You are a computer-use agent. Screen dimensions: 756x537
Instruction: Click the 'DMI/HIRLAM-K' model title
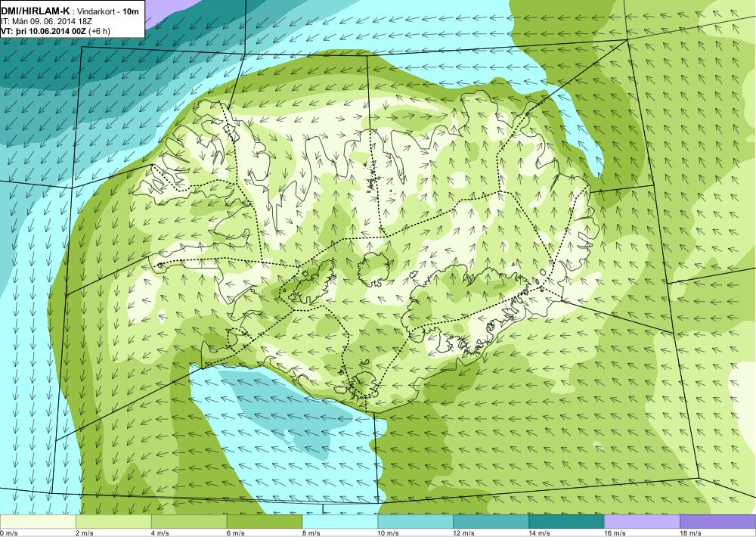(35, 11)
